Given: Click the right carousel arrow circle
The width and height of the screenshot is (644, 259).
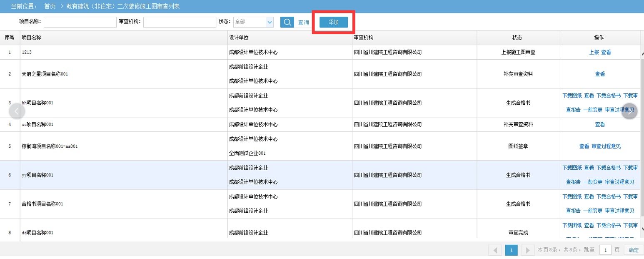Looking at the screenshot, I should (629, 111).
